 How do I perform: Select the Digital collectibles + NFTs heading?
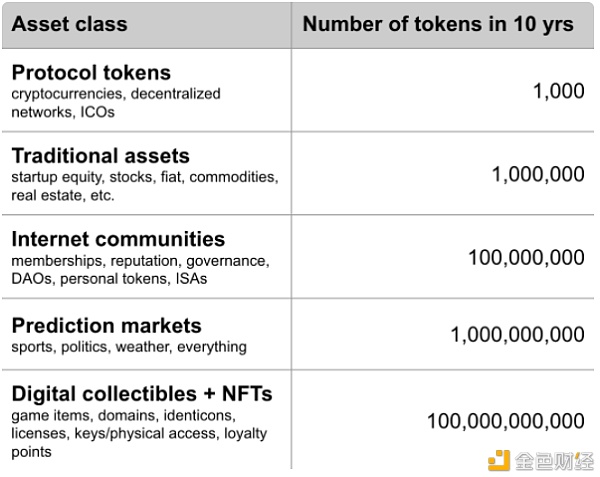[142, 394]
